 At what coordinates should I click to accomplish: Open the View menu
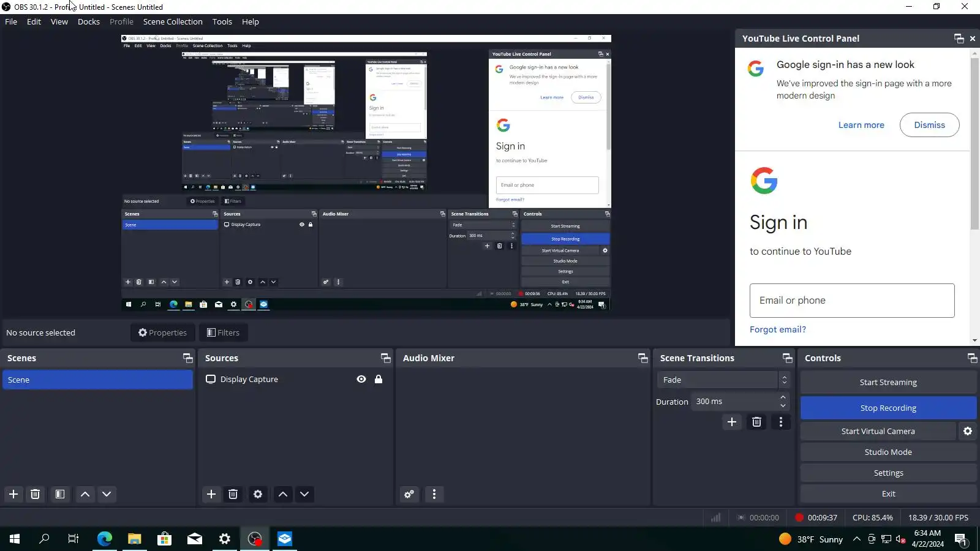[59, 21]
